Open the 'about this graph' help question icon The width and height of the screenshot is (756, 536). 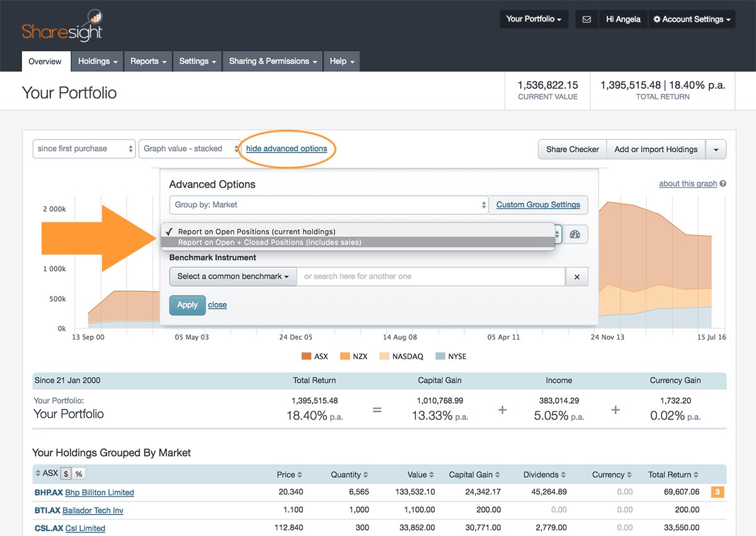[x=722, y=183]
